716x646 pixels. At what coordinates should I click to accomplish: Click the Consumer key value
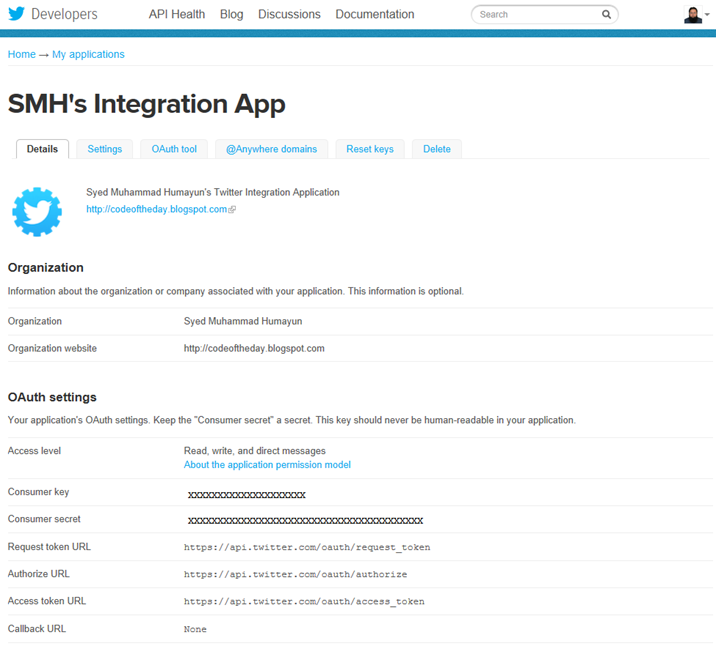point(247,495)
